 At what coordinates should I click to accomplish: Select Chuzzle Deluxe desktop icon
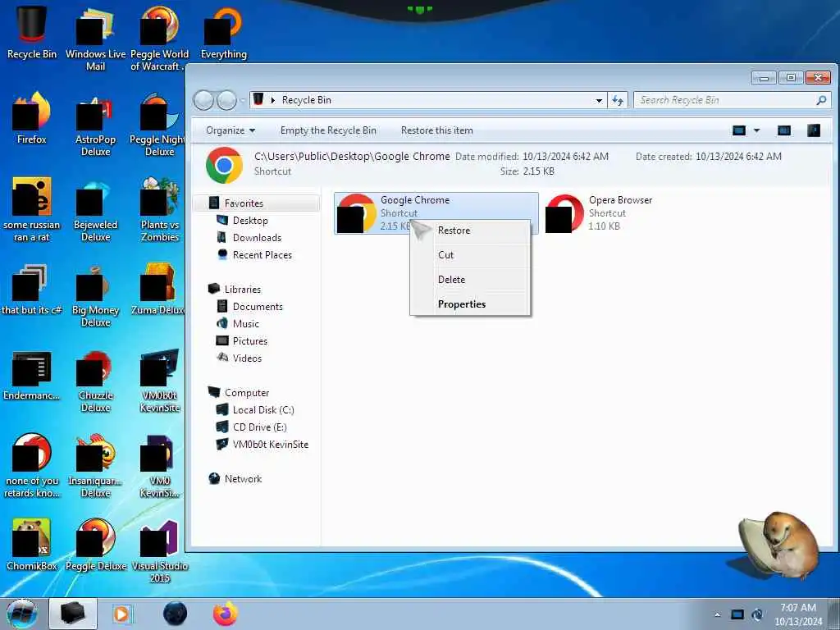tap(95, 381)
